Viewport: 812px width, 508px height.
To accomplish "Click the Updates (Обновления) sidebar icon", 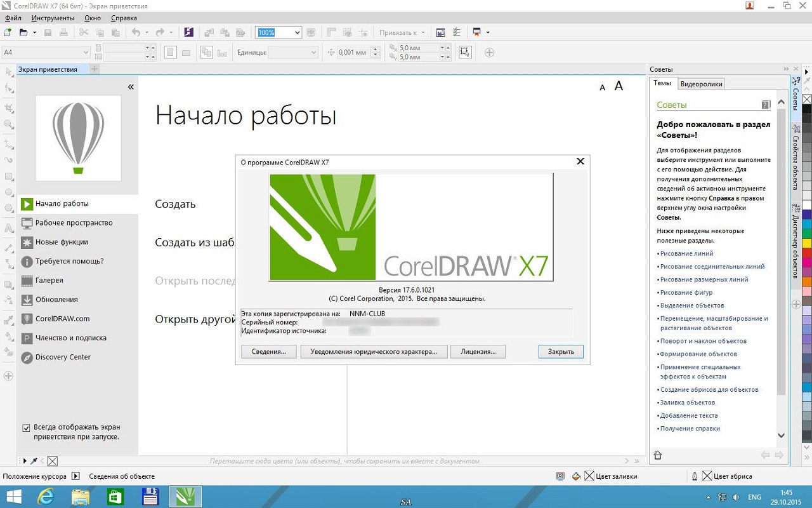I will click(27, 300).
